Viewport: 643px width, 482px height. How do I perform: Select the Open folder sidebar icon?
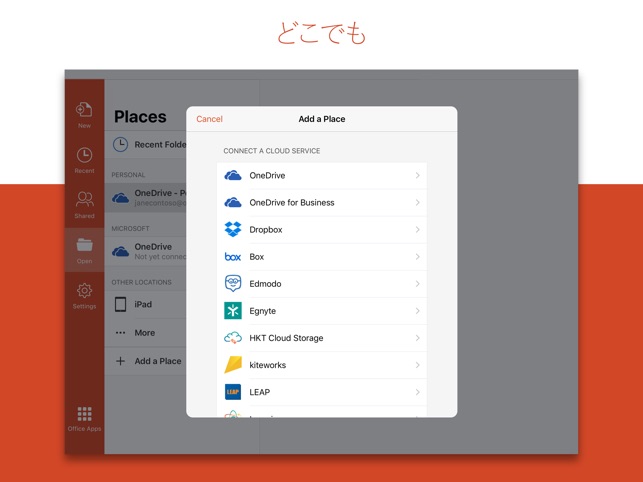(x=84, y=244)
